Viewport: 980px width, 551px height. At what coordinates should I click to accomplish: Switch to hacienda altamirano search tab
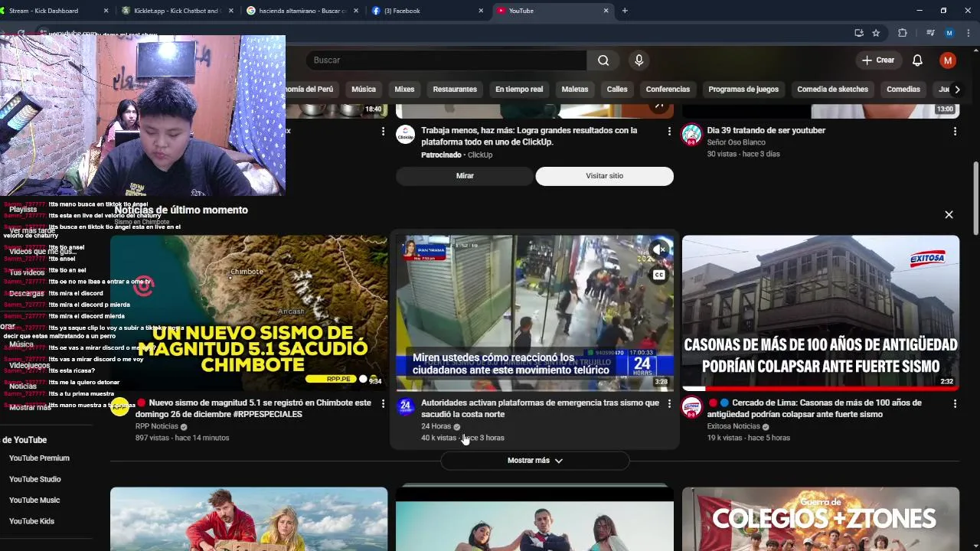302,11
